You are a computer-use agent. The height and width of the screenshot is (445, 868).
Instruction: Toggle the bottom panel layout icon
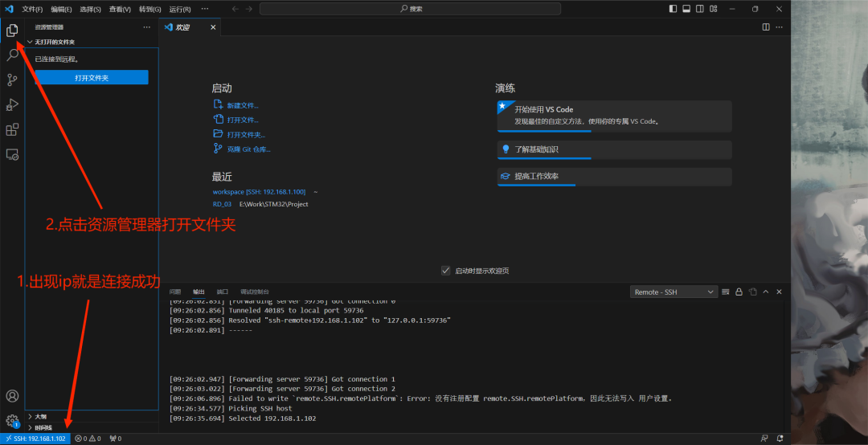coord(686,9)
